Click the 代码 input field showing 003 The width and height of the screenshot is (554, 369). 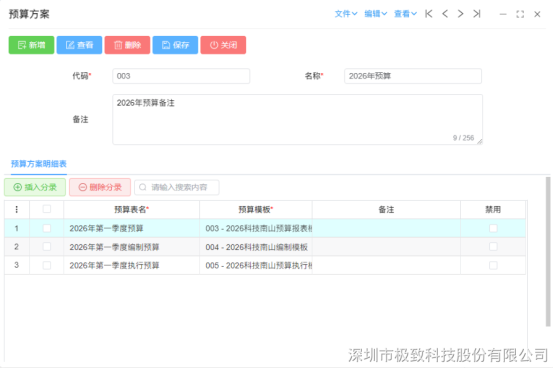(x=181, y=76)
